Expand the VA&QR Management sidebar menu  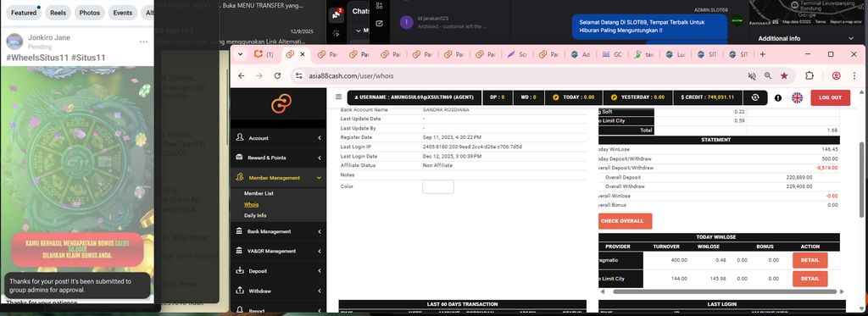[320, 251]
